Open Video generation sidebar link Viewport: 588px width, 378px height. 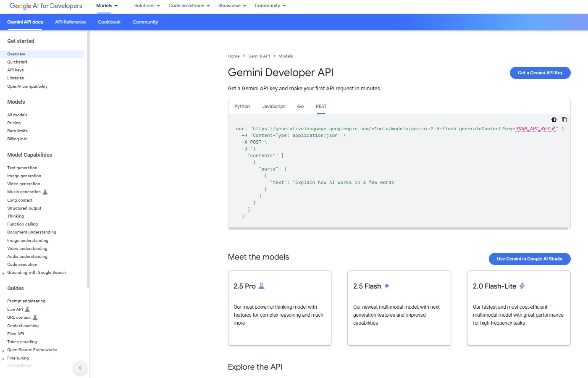[24, 184]
